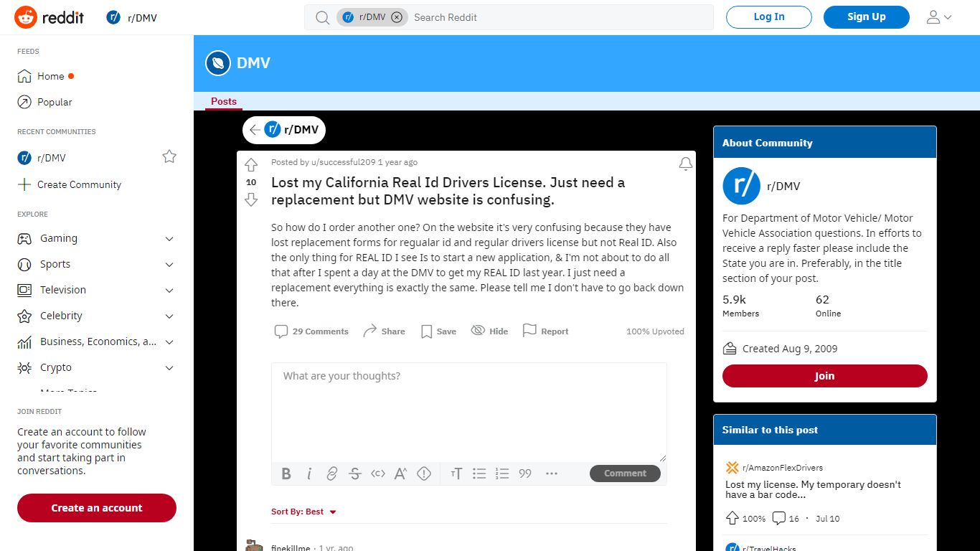Open the Sort By: Best dropdown

304,512
